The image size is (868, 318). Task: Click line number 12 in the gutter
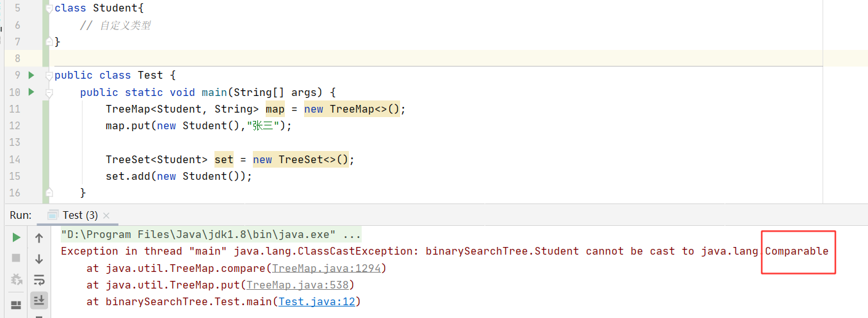pos(14,125)
